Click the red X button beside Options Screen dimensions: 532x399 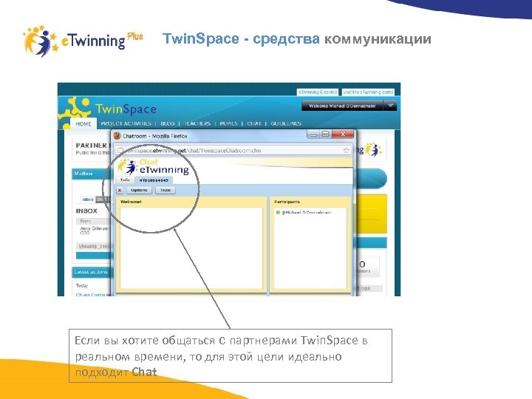[x=120, y=191]
